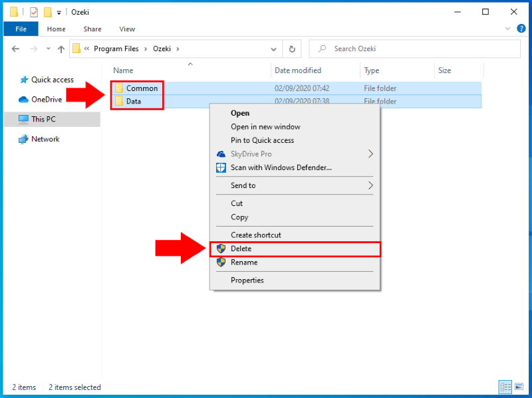532x398 pixels.
Task: Expand the chevron after Ozeki breadcrumb
Action: [178, 49]
